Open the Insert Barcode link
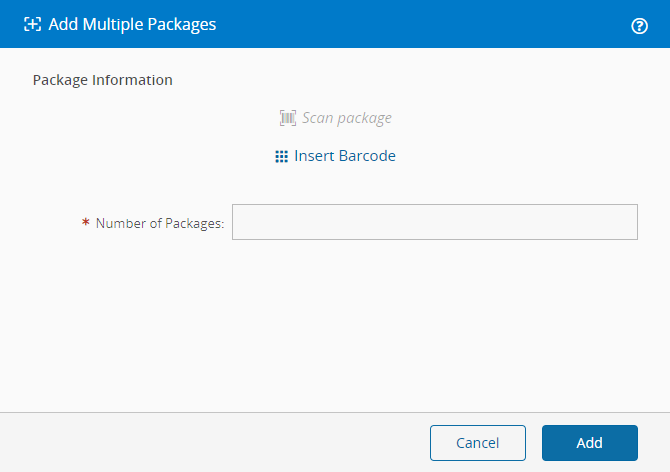670x472 pixels. point(344,156)
